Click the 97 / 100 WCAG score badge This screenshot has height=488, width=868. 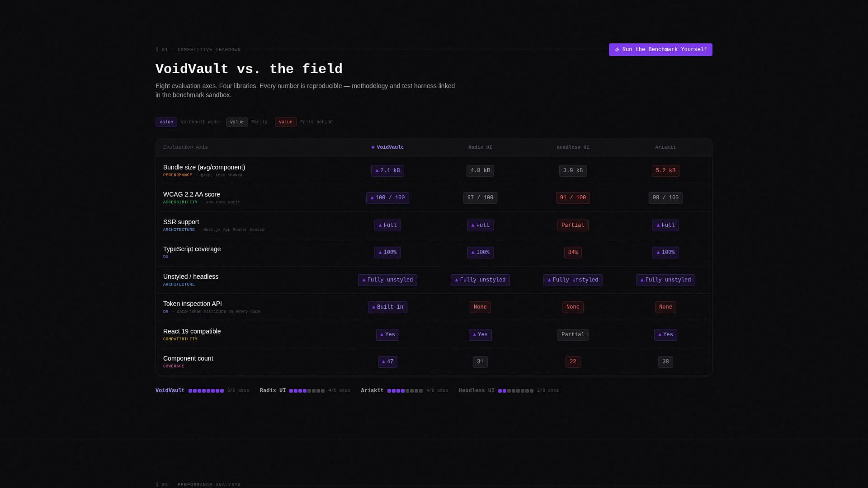[x=480, y=198]
